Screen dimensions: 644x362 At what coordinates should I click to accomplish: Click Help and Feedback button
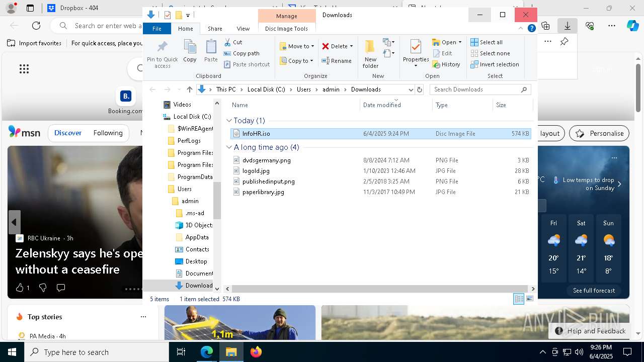point(590,331)
